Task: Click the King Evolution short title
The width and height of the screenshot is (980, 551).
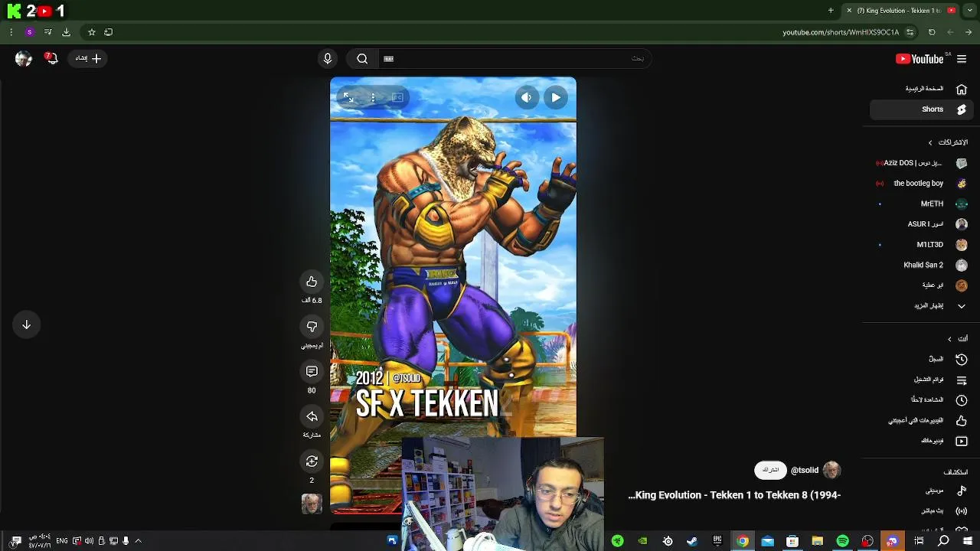Action: [735, 495]
